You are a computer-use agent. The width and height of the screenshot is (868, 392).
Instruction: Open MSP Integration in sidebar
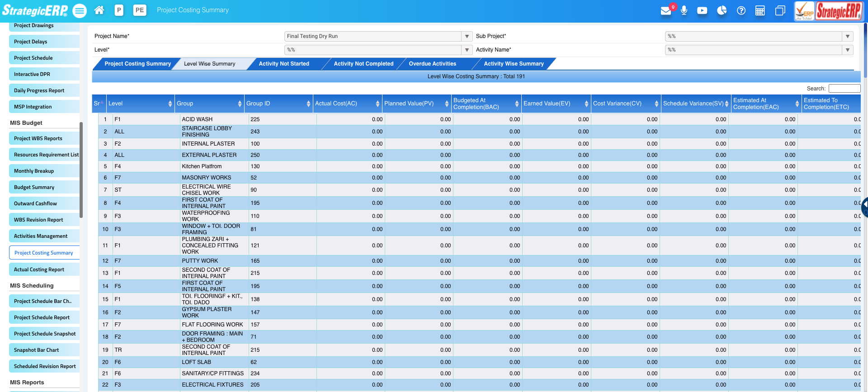pyautogui.click(x=44, y=107)
